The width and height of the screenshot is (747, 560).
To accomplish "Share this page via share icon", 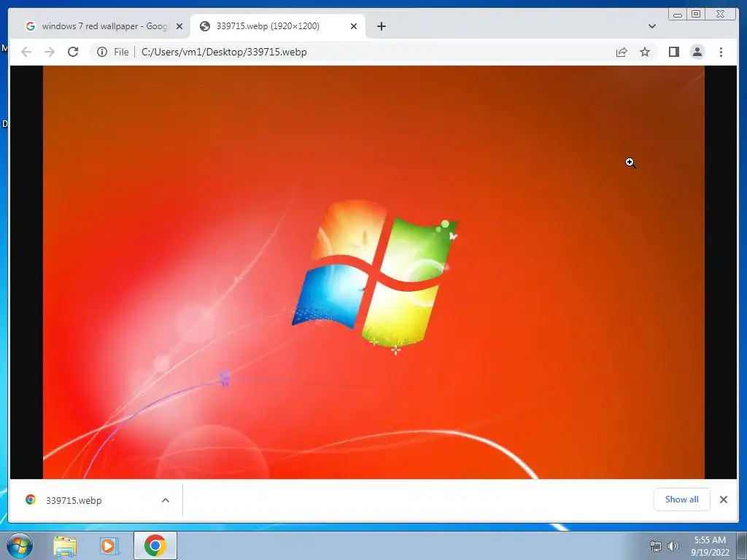I will [x=622, y=52].
